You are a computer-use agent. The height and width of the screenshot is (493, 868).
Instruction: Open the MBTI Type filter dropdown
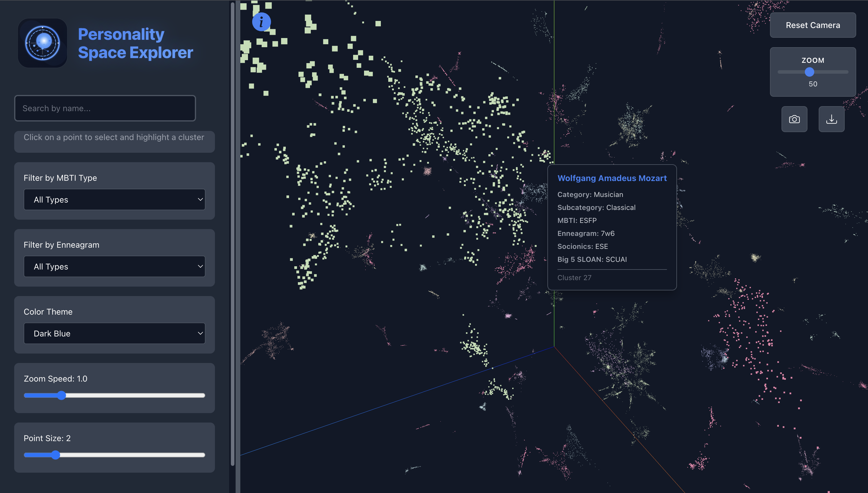click(114, 199)
